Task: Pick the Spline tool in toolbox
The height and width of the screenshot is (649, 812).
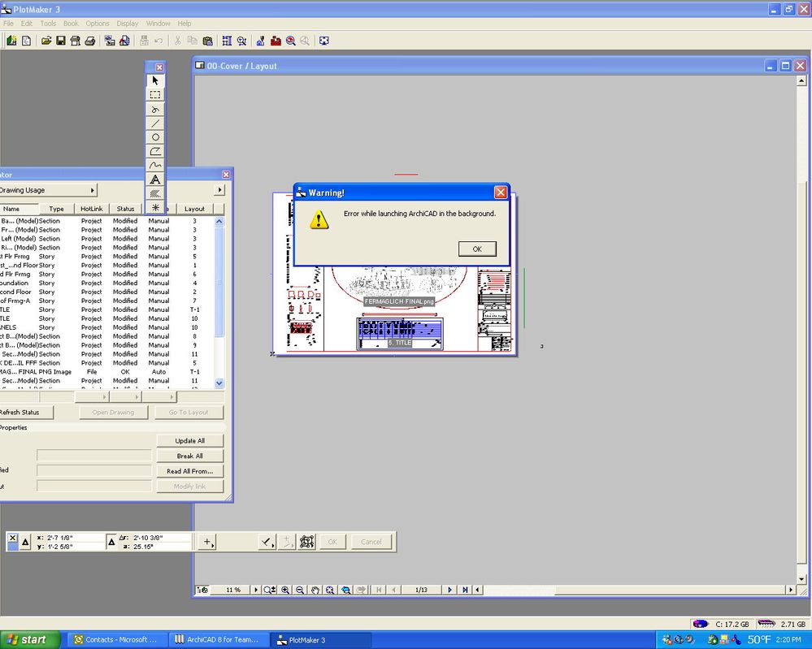Action: [x=154, y=165]
